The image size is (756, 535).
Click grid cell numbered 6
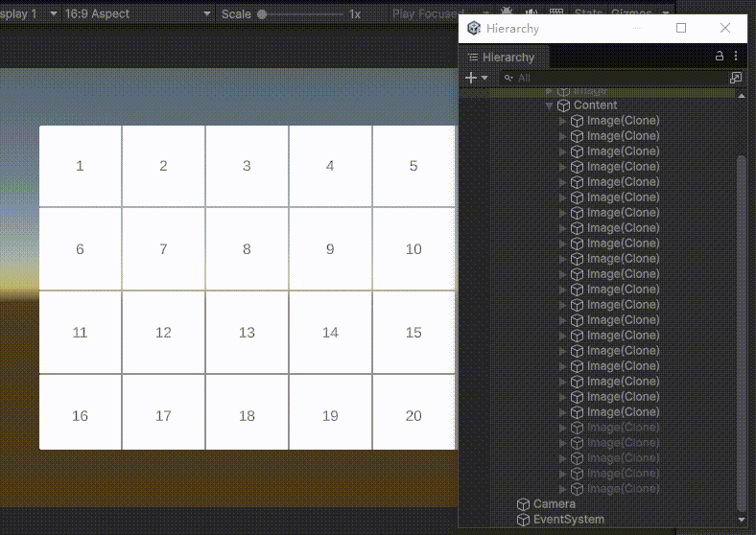(x=80, y=249)
